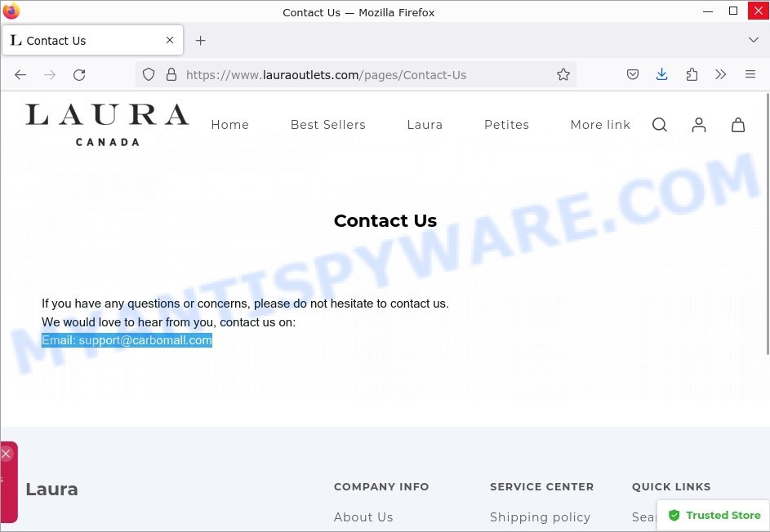Maximize the Firefox window
This screenshot has height=532, width=770.
732,11
